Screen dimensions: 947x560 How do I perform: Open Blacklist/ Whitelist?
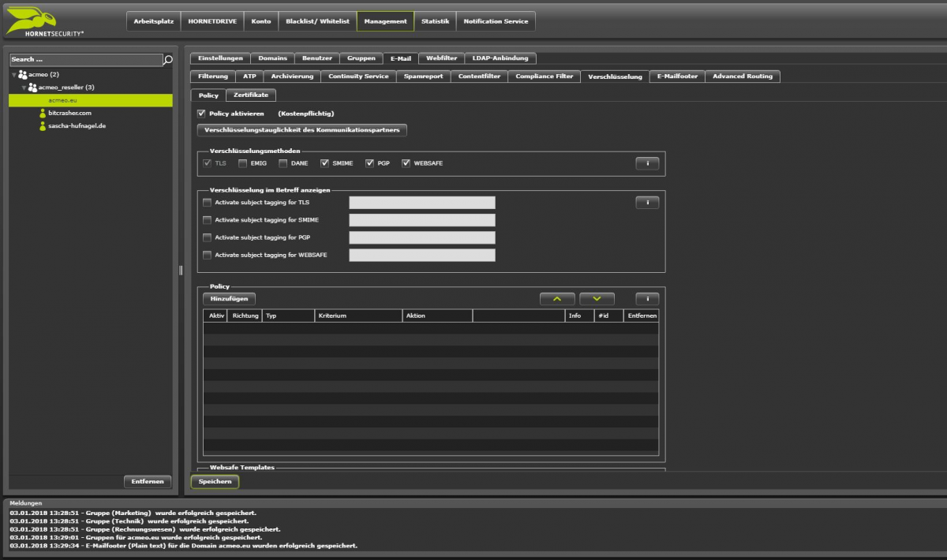(317, 21)
